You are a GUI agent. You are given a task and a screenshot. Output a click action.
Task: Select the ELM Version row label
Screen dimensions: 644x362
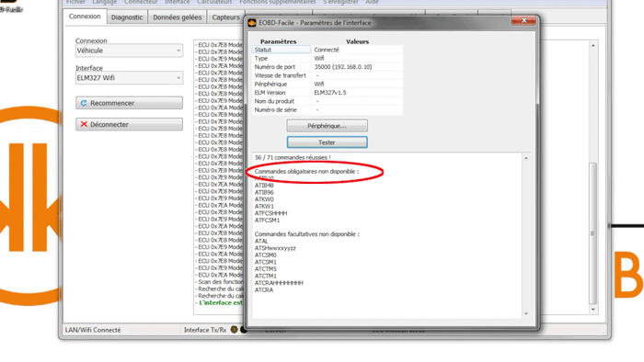270,93
